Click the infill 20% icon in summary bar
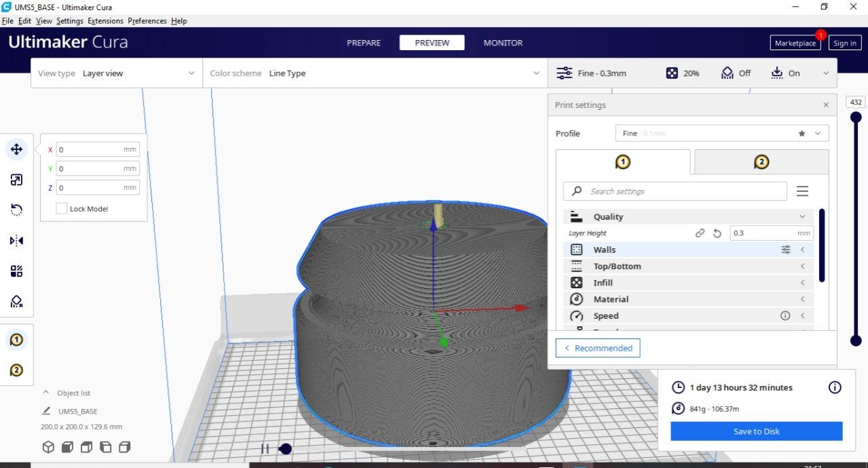868x468 pixels. (672, 73)
